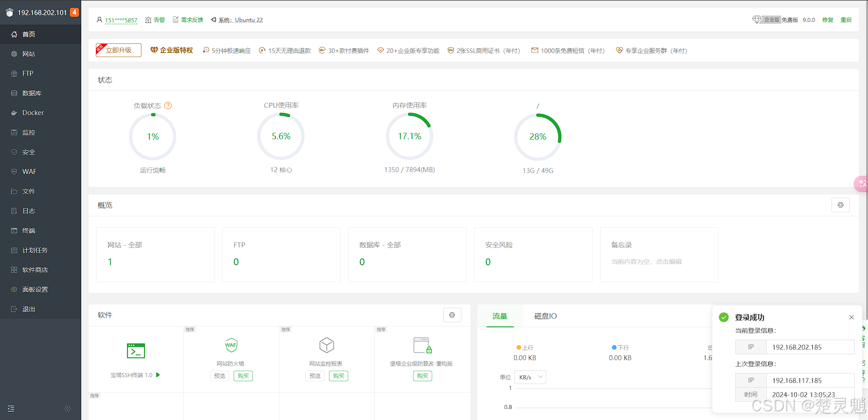Click the 文件 folder icon in sidebar
Screen dimensions: 868x420
(14, 191)
